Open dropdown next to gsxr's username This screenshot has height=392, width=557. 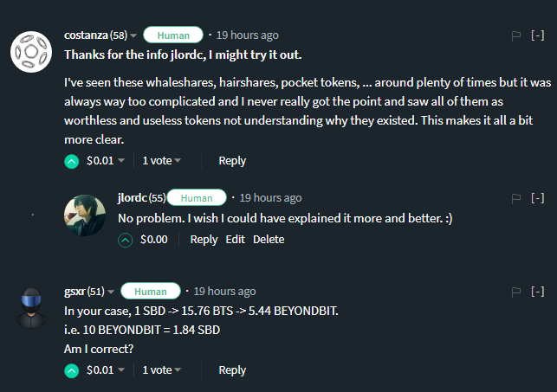[111, 292]
